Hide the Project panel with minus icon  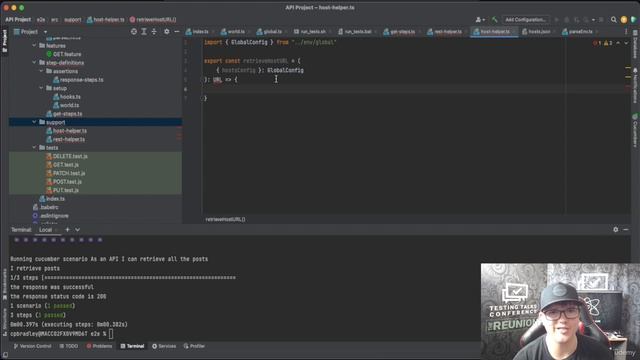point(177,31)
